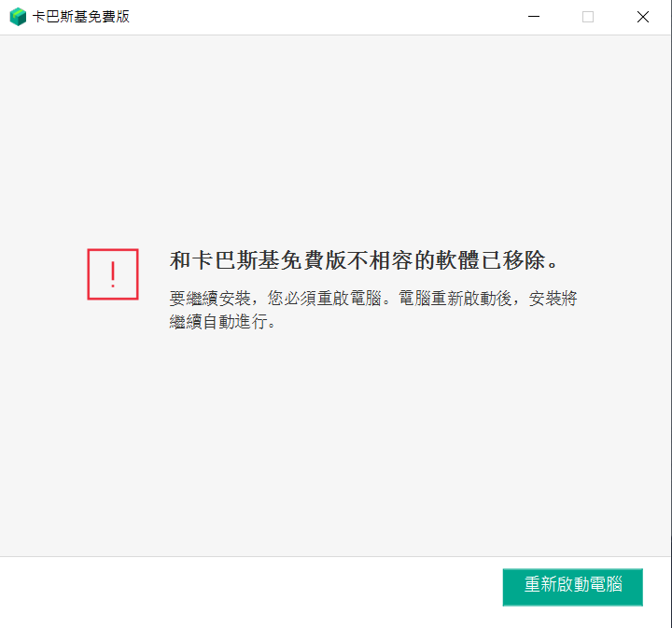Click blank gray area above the warning message
Screen dimensions: 672x628
[x=336, y=140]
